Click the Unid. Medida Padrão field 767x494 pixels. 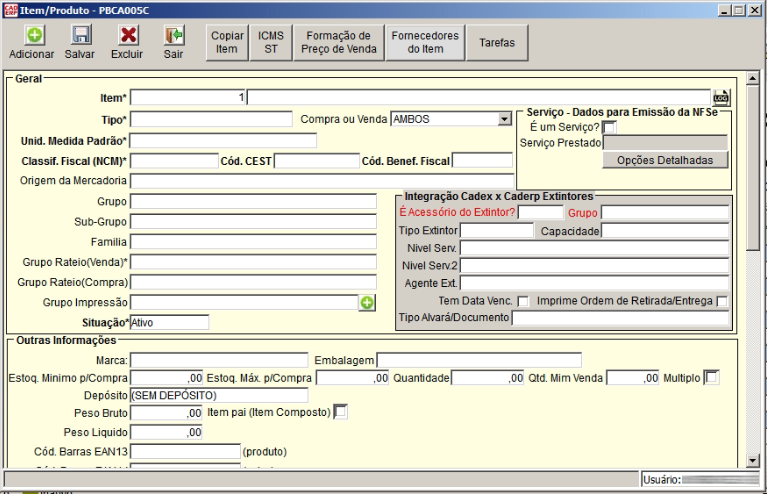coord(223,141)
